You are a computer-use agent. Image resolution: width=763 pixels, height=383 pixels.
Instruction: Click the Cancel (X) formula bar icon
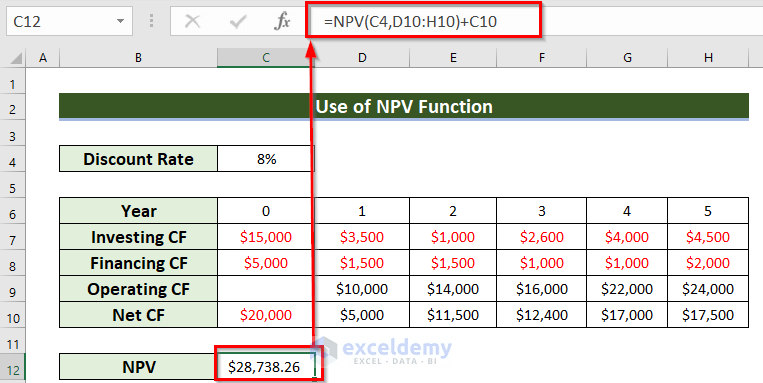193,21
